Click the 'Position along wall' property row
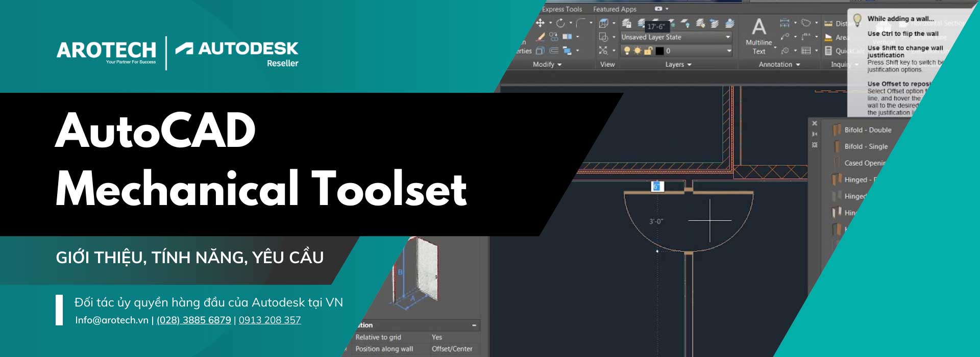 click(416, 349)
